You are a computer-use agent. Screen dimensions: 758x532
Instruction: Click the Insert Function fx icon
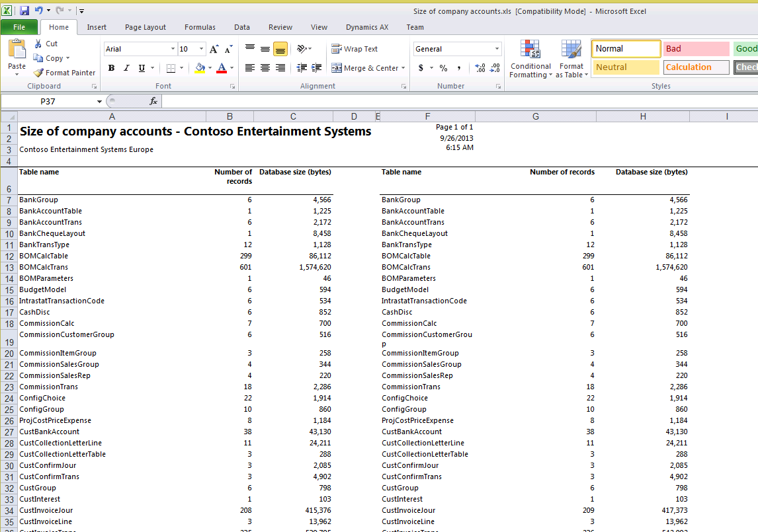(153, 101)
